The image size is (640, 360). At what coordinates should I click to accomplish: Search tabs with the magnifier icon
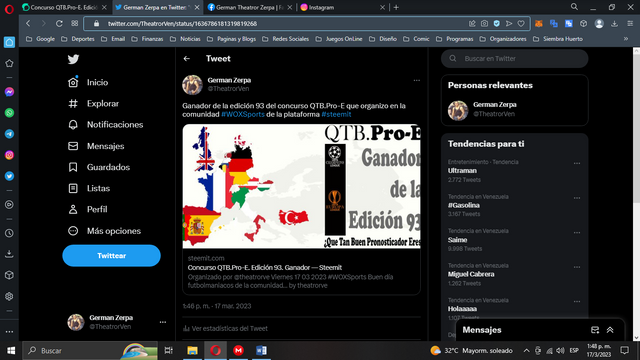pos(574,7)
